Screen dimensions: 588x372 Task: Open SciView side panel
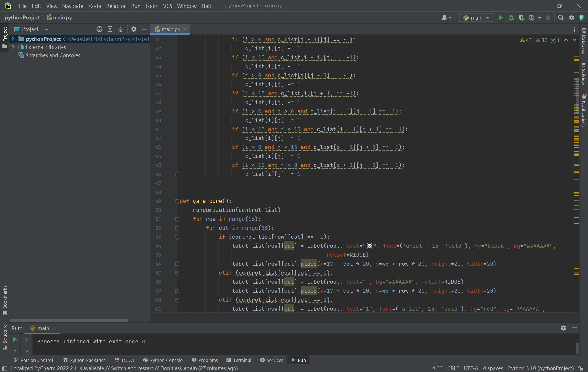click(584, 74)
